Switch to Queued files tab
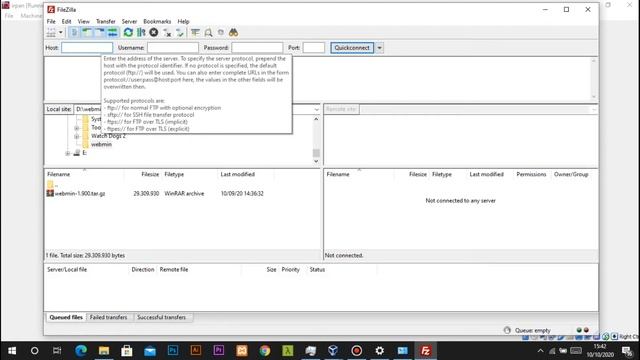This screenshot has height=360, width=640. pos(66,317)
